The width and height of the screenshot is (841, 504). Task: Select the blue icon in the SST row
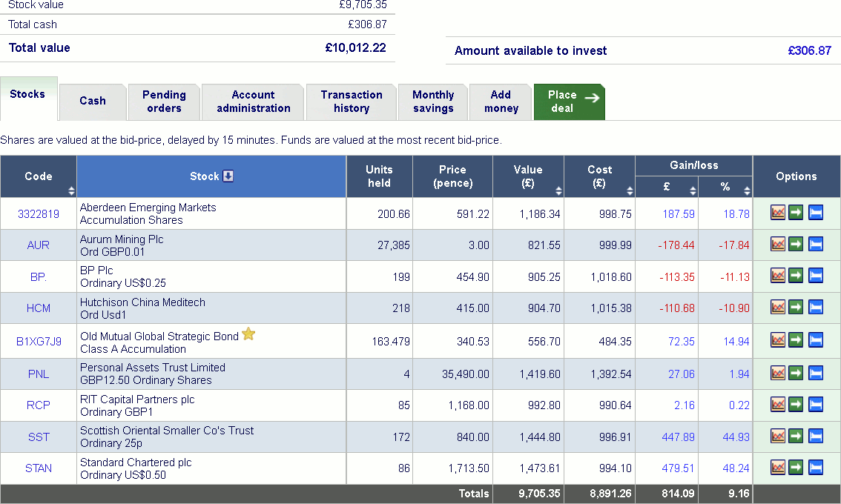[815, 436]
